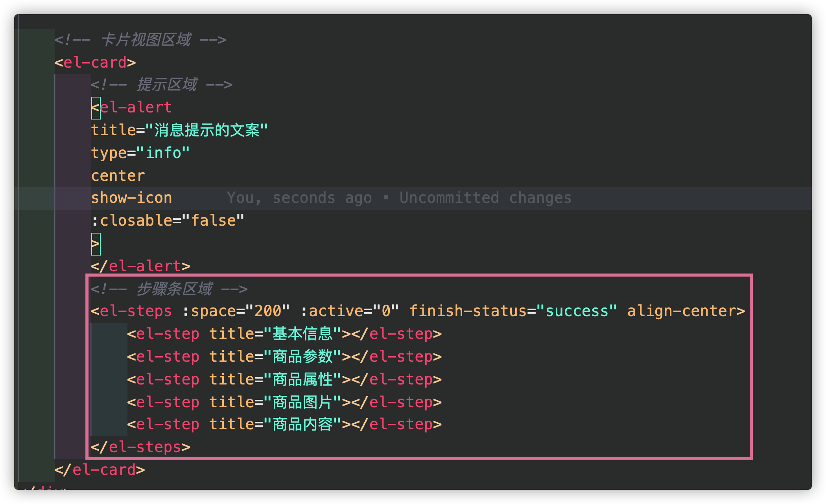Click the highlighted opening bracket before el-alert
The image size is (826, 504).
point(96,108)
